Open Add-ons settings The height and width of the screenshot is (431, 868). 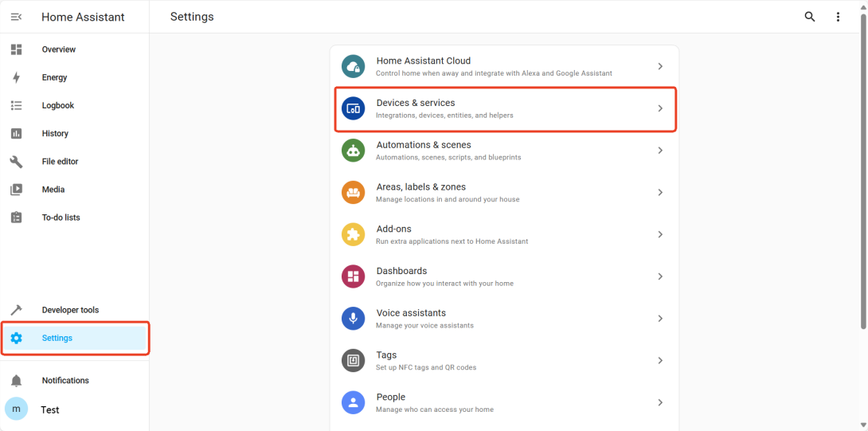click(x=504, y=234)
